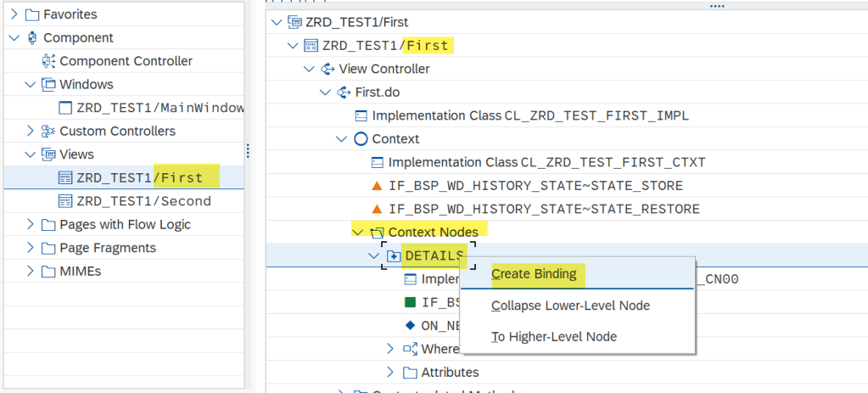The width and height of the screenshot is (868, 393).
Task: Click the CL_ZRD_TEST_FIRST_IMPL class icon
Action: click(x=361, y=115)
